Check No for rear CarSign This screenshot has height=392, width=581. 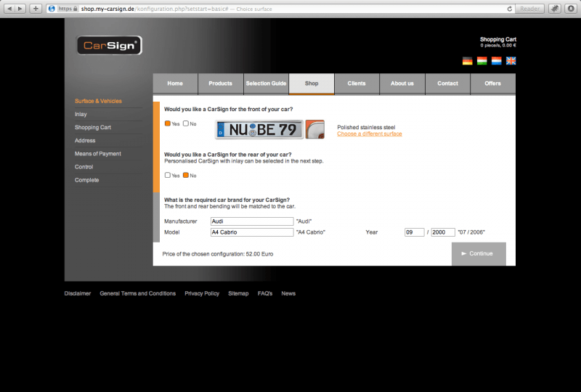coord(186,175)
